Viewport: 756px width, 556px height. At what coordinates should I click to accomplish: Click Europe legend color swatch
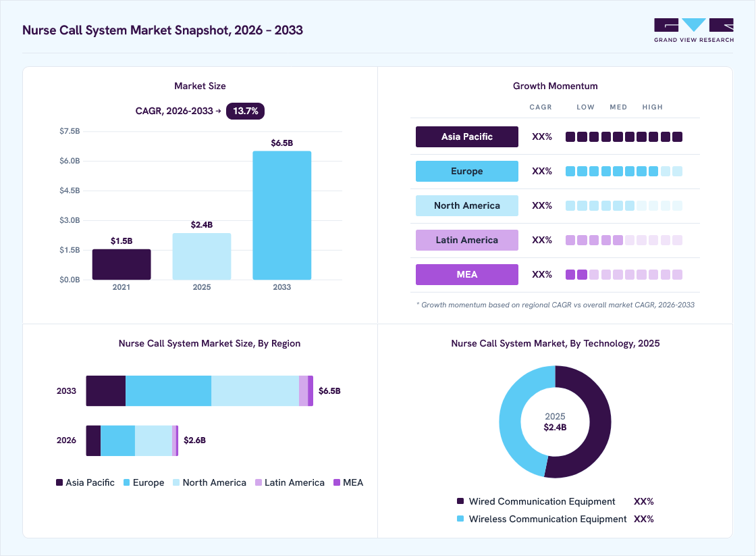127,482
